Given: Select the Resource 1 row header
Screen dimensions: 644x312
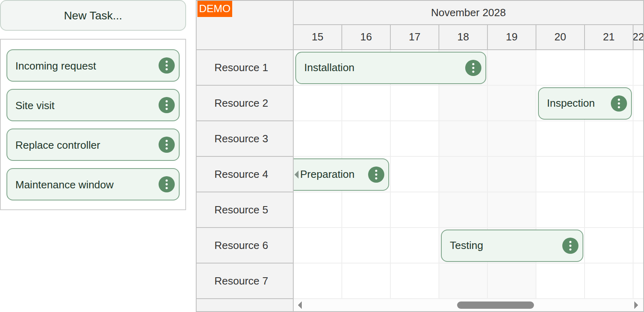Looking at the screenshot, I should click(245, 68).
